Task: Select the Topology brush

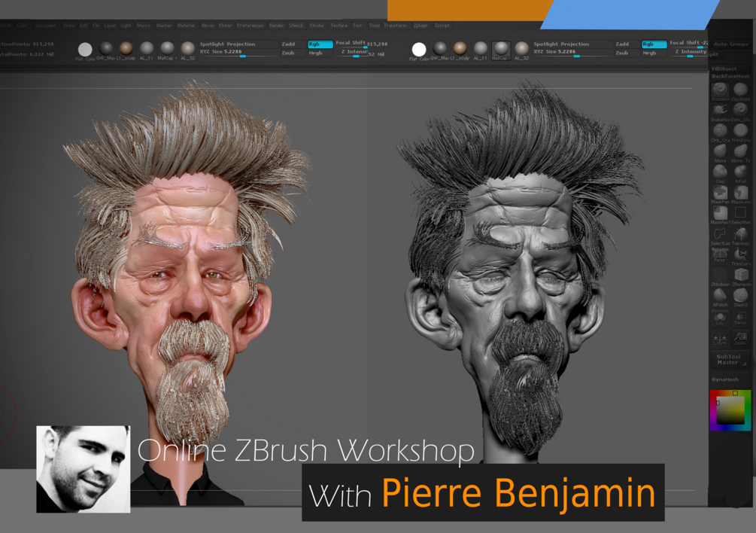Action: 740,236
